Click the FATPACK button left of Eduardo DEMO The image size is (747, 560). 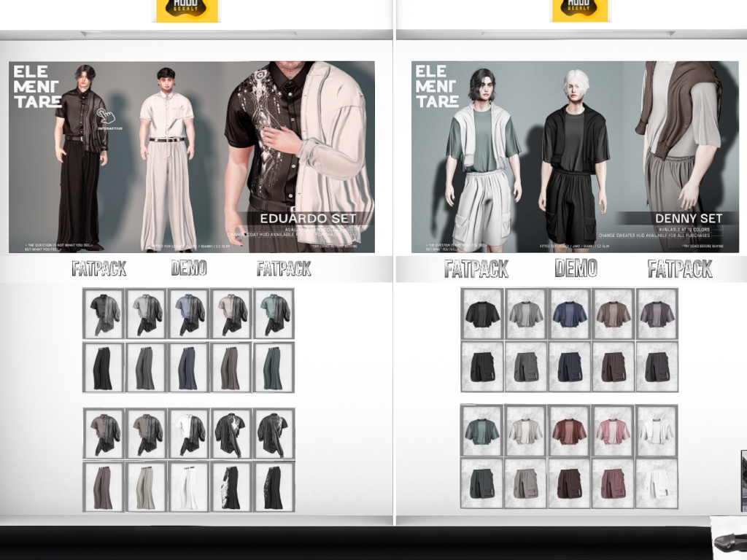click(99, 269)
